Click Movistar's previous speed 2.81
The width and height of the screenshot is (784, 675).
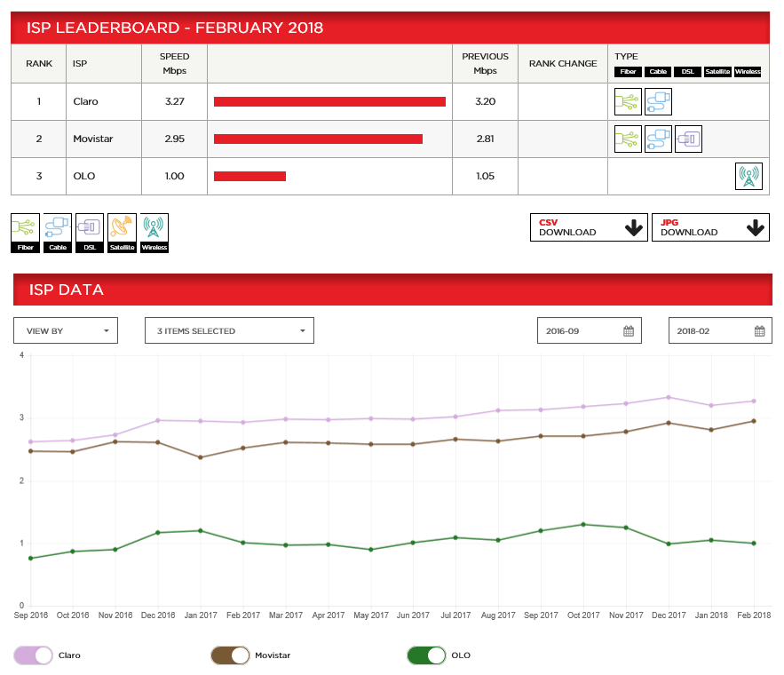pos(485,139)
